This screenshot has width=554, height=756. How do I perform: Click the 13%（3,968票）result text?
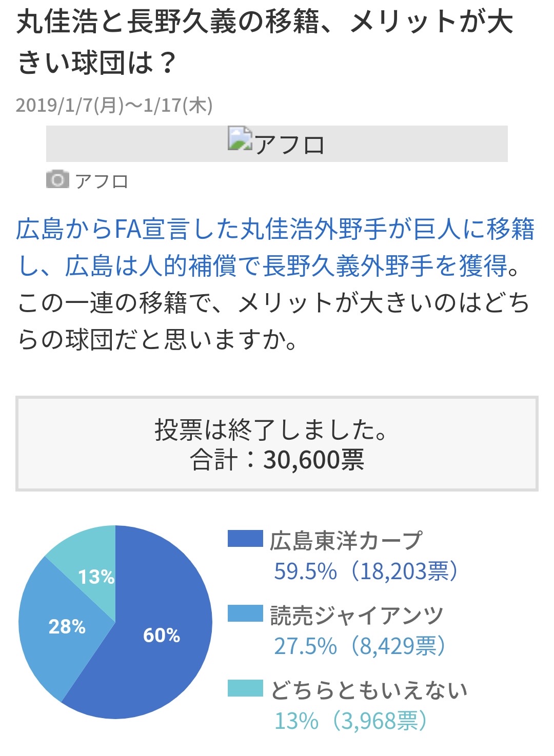click(350, 721)
